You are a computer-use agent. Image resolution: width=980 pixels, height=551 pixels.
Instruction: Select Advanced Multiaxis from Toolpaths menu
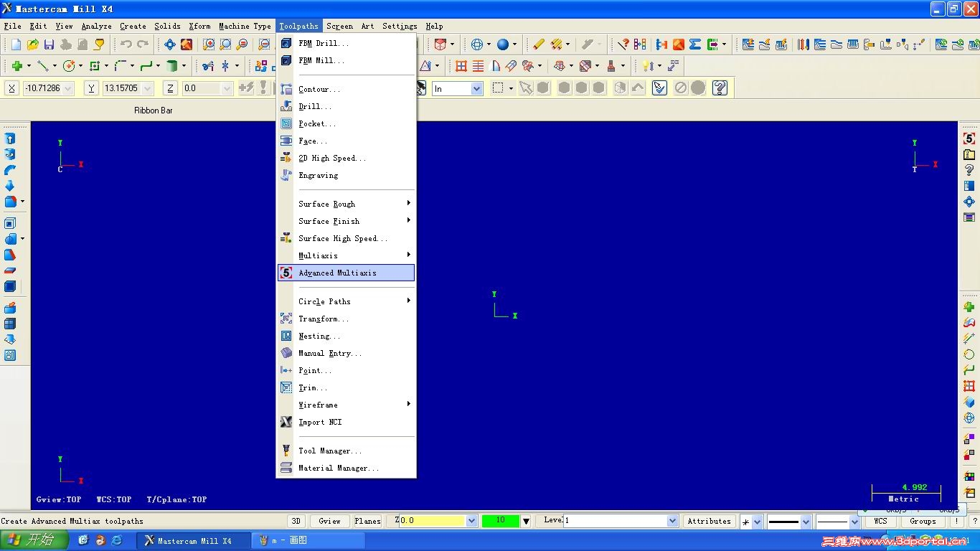[x=346, y=273]
